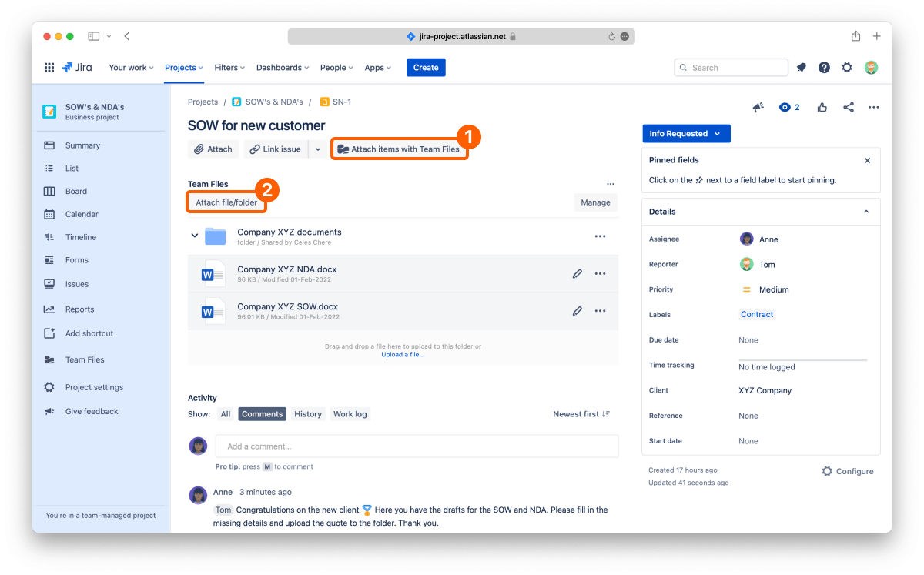The height and width of the screenshot is (575, 924).
Task: Show All activity
Action: pos(226,414)
